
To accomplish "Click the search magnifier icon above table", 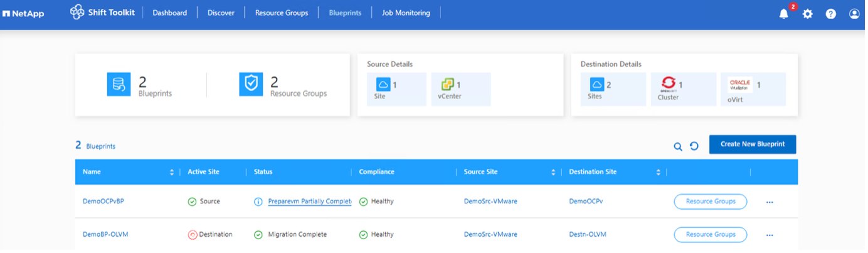I will point(678,146).
